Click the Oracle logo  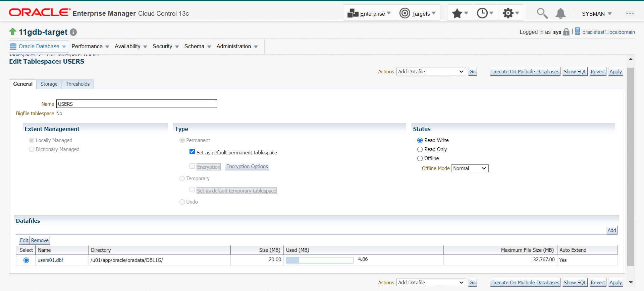(40, 13)
